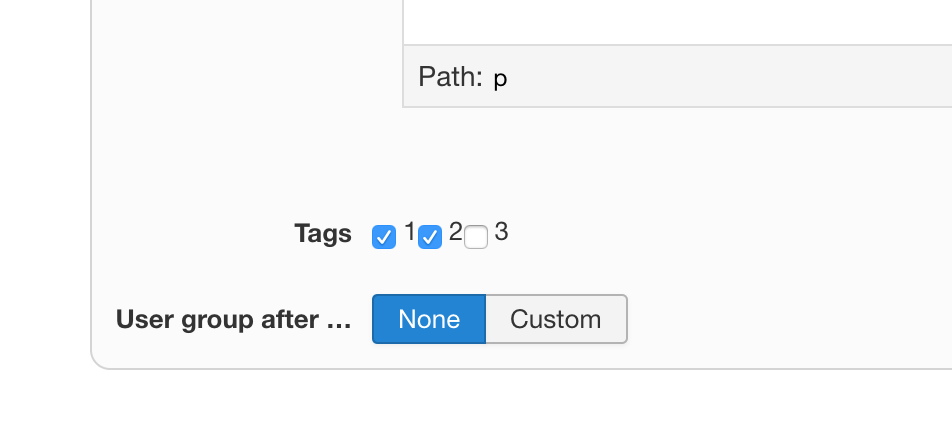Screen dimensions: 952x446
Task: Click the empty box for tag 3
Action: tap(476, 237)
